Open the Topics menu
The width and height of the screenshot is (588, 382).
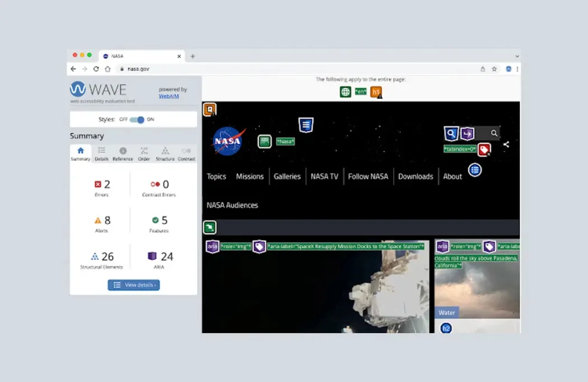(216, 176)
